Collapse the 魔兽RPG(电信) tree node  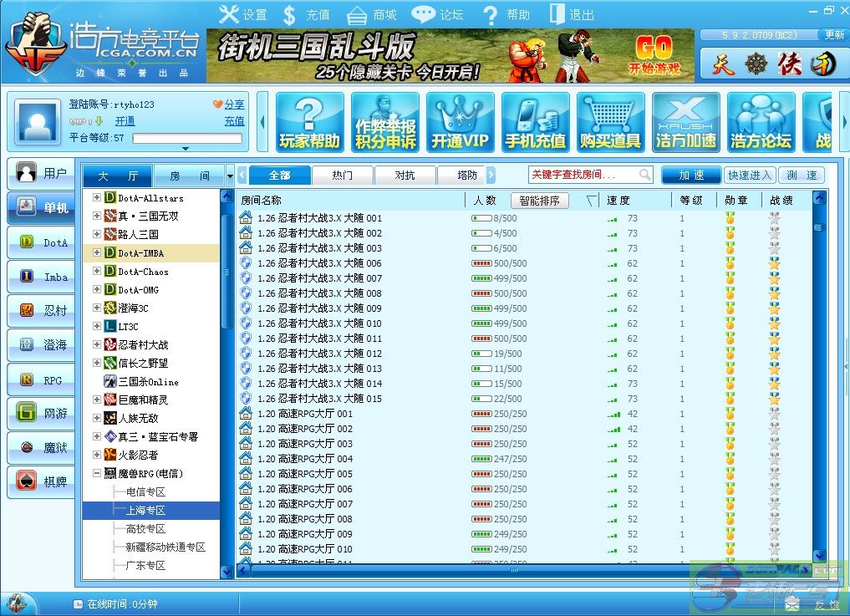(x=97, y=474)
